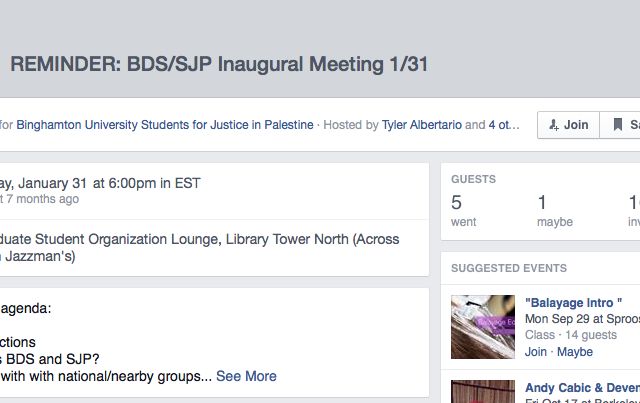The height and width of the screenshot is (403, 640).
Task: Show the 4 other hosts link
Action: point(504,125)
